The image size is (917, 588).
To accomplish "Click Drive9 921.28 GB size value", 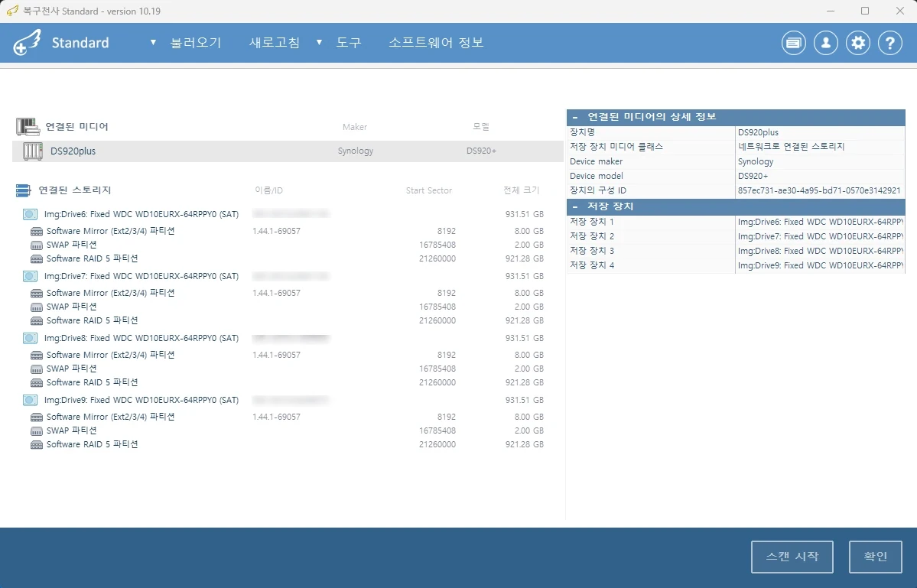I will tap(524, 444).
